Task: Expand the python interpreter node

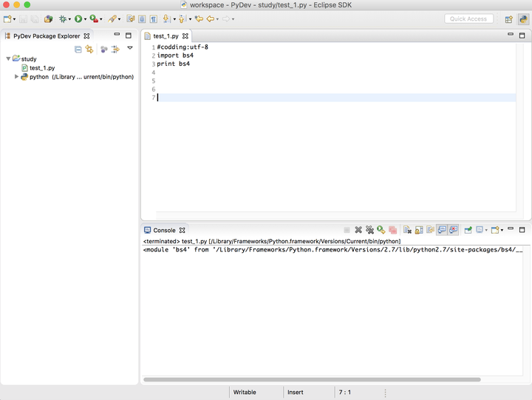Action: [x=16, y=77]
